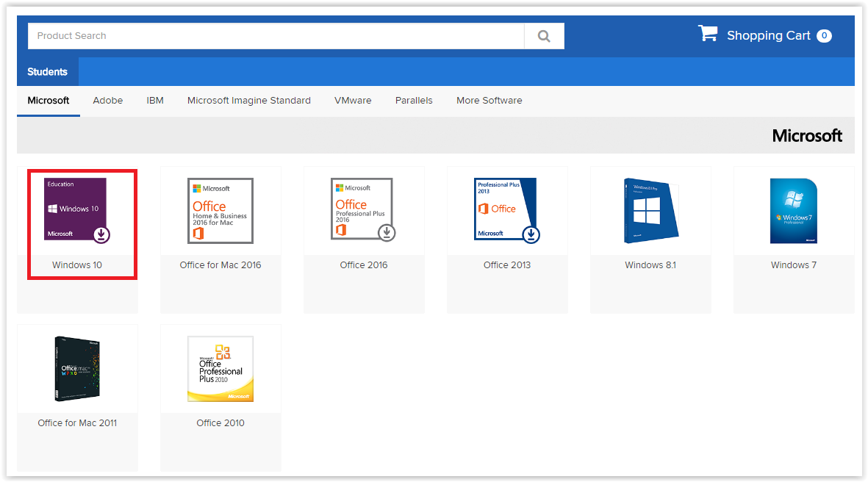The height and width of the screenshot is (482, 868).
Task: Switch to the VMware tab
Action: (354, 101)
